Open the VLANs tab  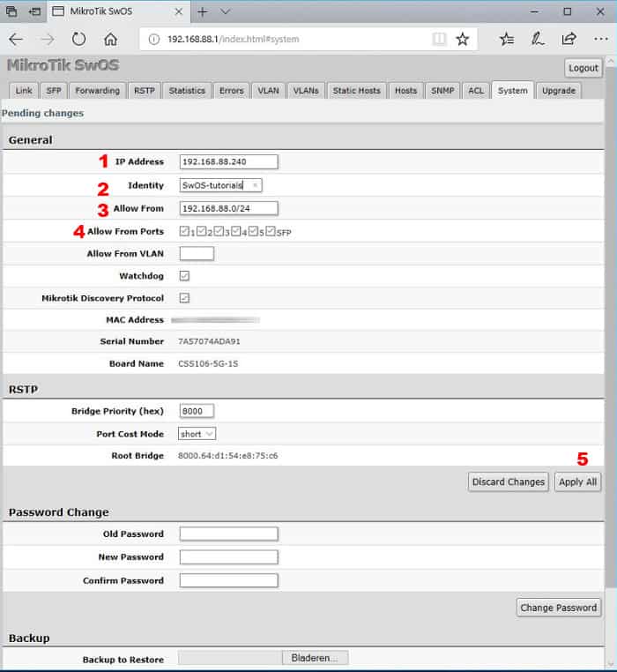(306, 91)
